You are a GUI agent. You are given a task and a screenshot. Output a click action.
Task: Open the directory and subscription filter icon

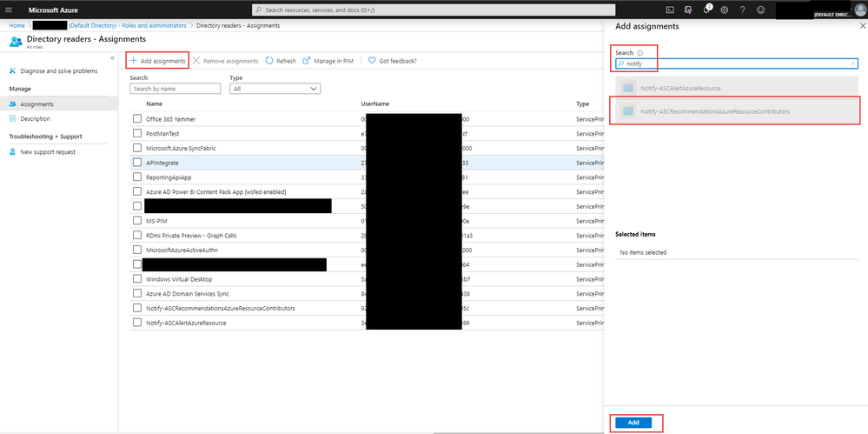(688, 10)
